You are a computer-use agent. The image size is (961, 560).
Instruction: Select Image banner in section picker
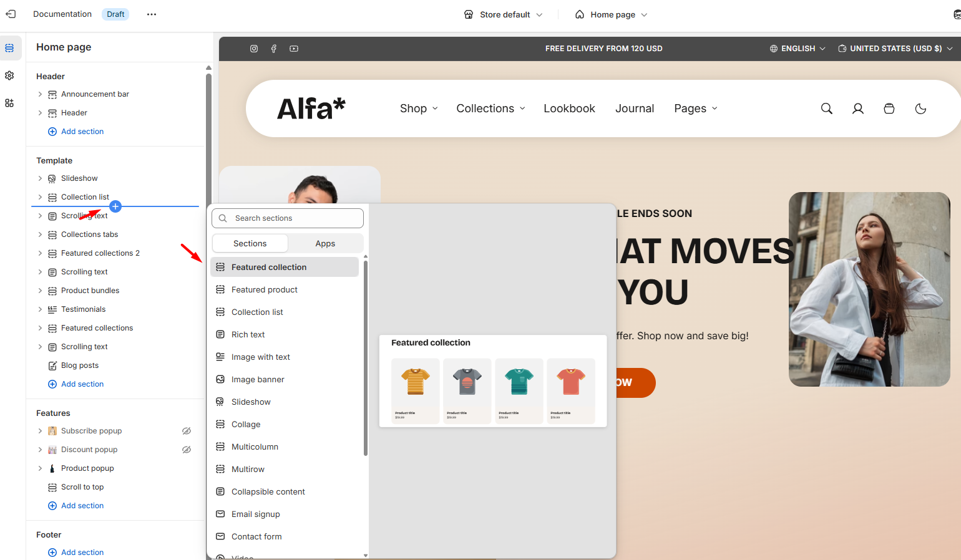[x=285, y=379]
